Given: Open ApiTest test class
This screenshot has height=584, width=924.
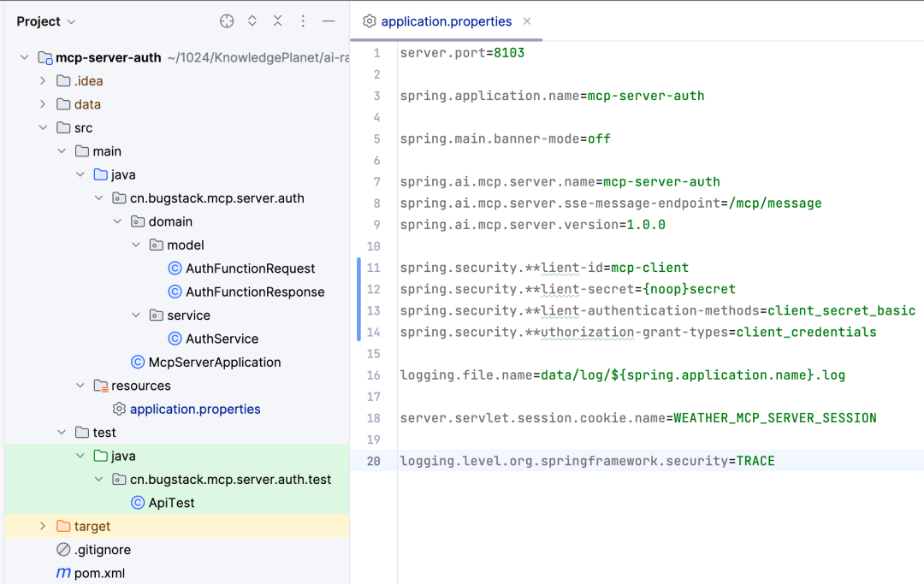Looking at the screenshot, I should 171,503.
